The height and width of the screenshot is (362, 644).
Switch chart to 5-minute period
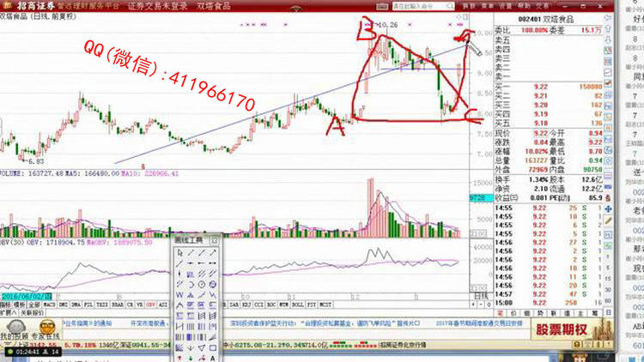[x=608, y=268]
